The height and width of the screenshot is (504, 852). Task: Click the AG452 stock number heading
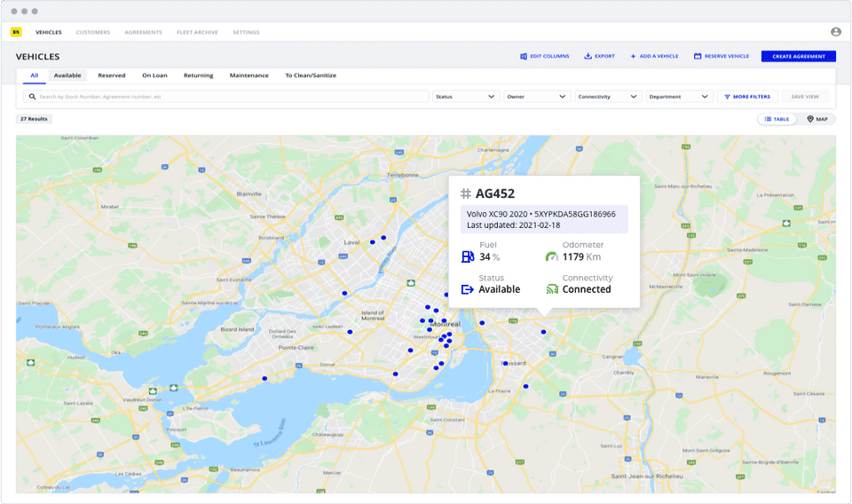(x=495, y=193)
